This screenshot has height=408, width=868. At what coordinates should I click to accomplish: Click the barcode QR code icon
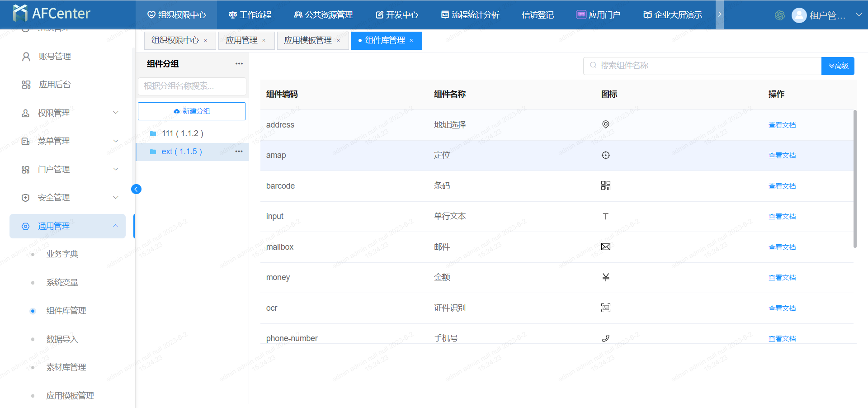tap(606, 185)
